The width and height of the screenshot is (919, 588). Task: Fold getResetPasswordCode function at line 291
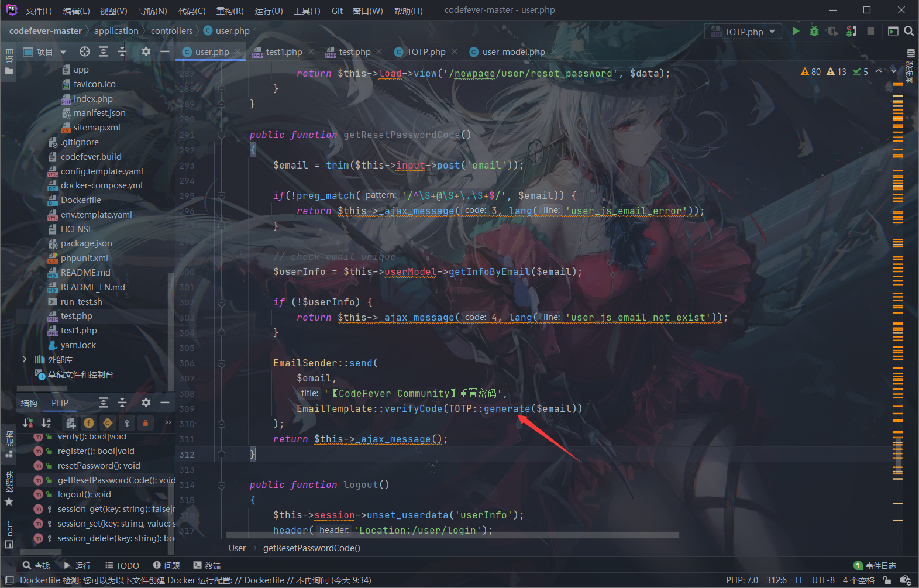tap(222, 135)
